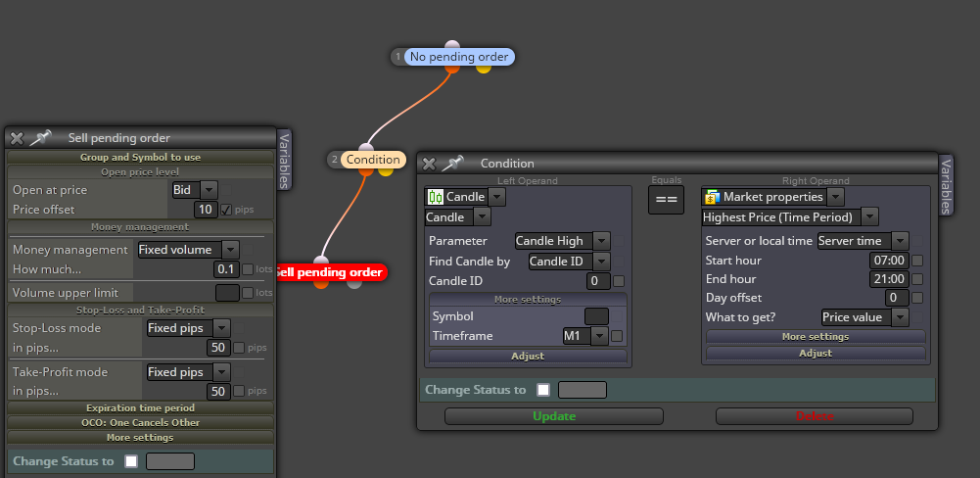
Task: Click top input dot of No pending order
Action: (x=452, y=46)
